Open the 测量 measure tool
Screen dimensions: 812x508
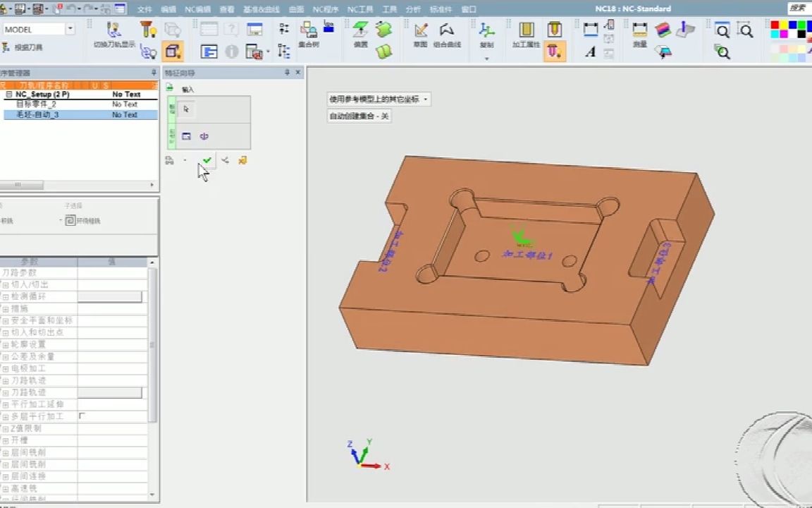[639, 30]
